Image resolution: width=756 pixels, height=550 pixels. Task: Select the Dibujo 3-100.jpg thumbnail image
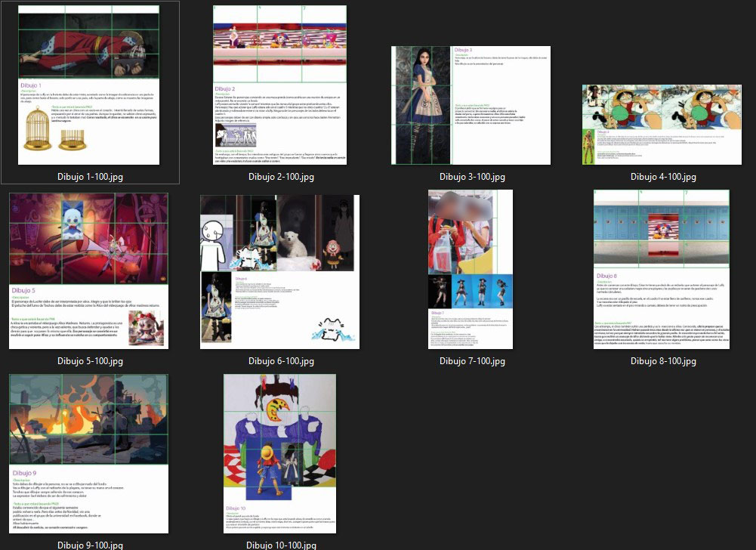tap(471, 105)
